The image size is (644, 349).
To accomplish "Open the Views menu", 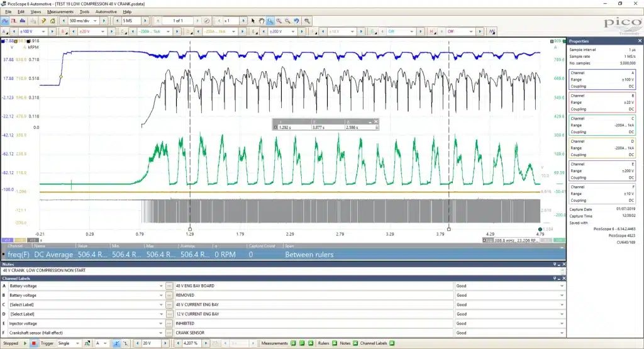I will coord(36,12).
